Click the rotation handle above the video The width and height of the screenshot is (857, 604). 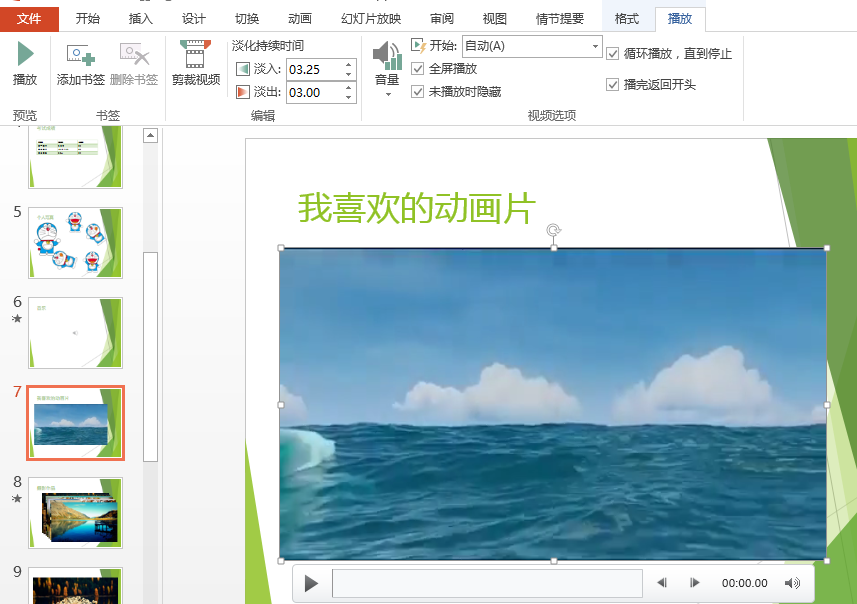[x=554, y=230]
